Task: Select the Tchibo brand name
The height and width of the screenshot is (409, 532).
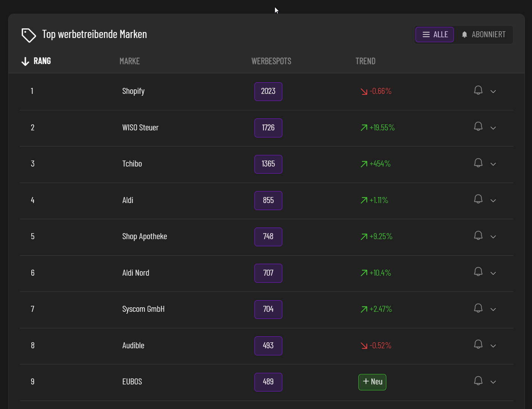Action: coord(132,164)
